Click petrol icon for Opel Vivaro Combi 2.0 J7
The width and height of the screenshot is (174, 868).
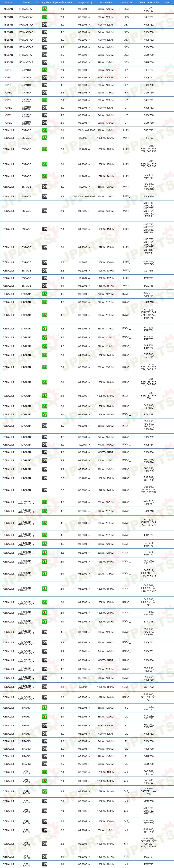coord(45,100)
